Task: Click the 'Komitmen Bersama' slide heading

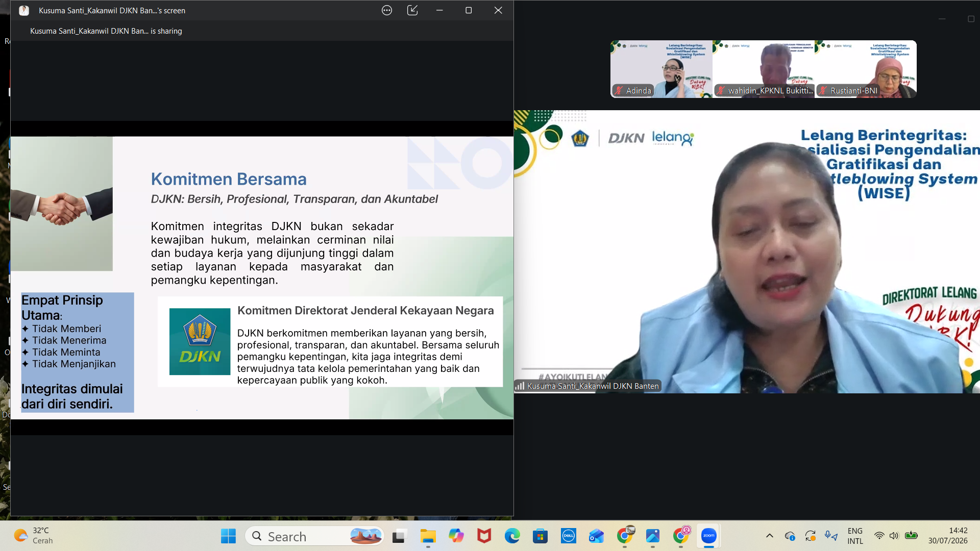Action: tap(229, 179)
